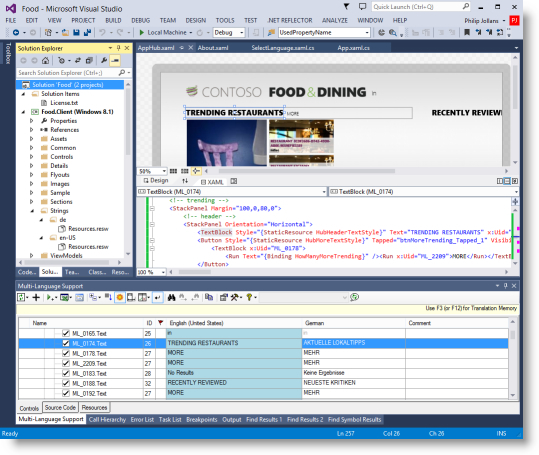Click the Design view button
The width and height of the screenshot is (539, 455).
point(156,181)
